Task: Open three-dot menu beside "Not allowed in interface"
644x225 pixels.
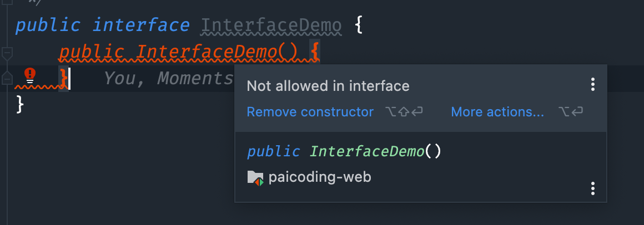Action: tap(593, 84)
